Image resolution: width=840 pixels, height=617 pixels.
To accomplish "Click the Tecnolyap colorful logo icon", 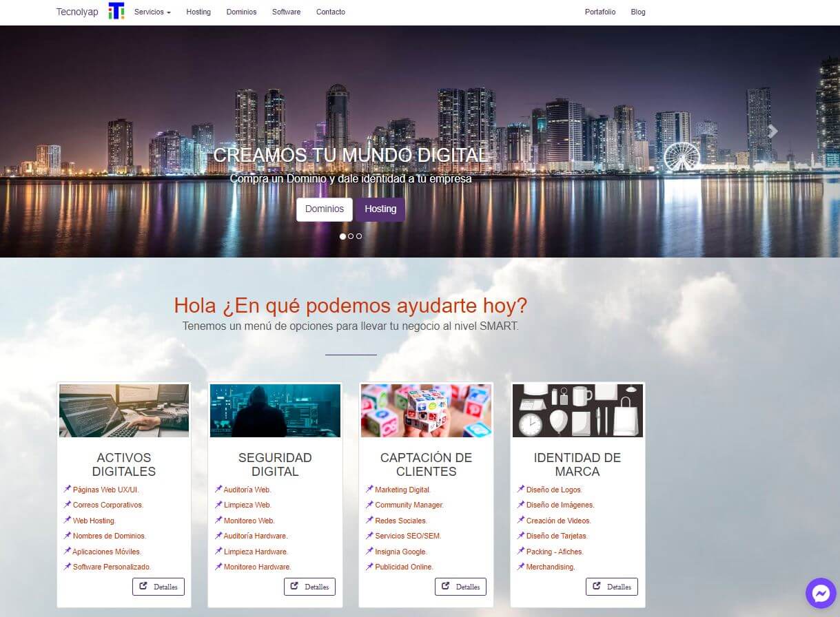I will click(x=116, y=11).
